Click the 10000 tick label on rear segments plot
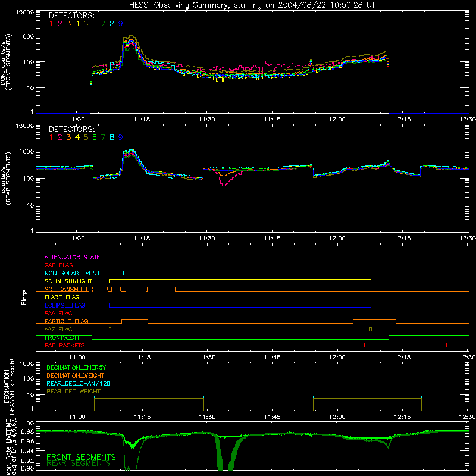 coord(25,126)
